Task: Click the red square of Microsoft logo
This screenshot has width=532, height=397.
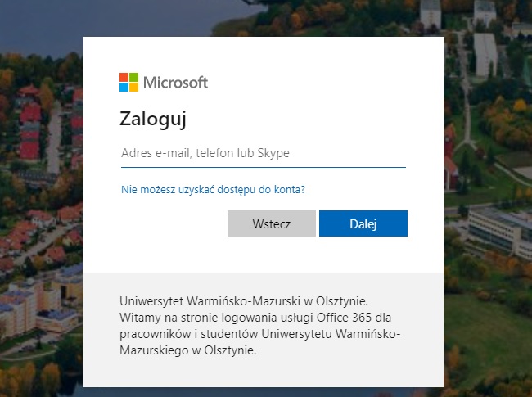Action: [124, 77]
